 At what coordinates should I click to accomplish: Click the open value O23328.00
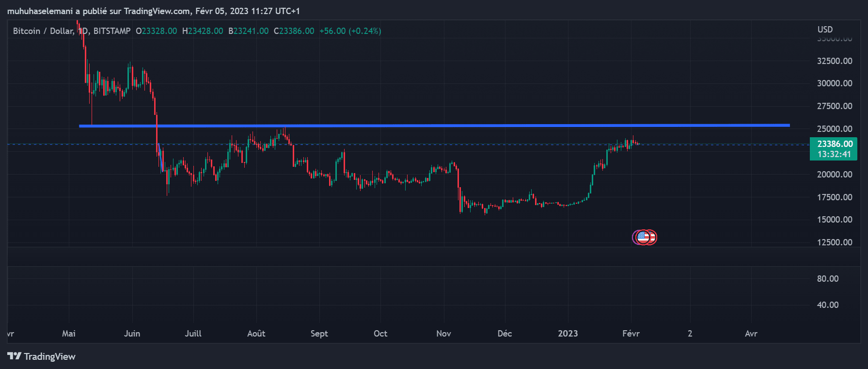pyautogui.click(x=156, y=31)
